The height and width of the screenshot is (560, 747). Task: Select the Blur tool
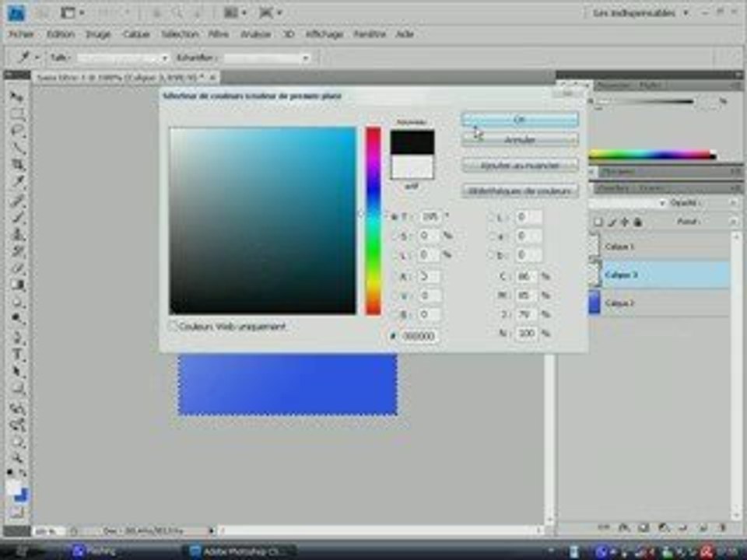(17, 303)
